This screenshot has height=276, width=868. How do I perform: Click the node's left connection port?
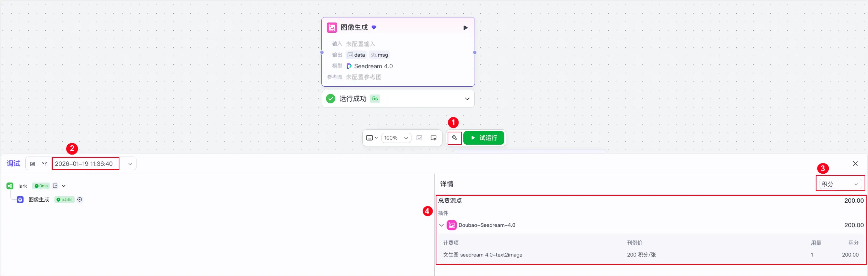322,53
